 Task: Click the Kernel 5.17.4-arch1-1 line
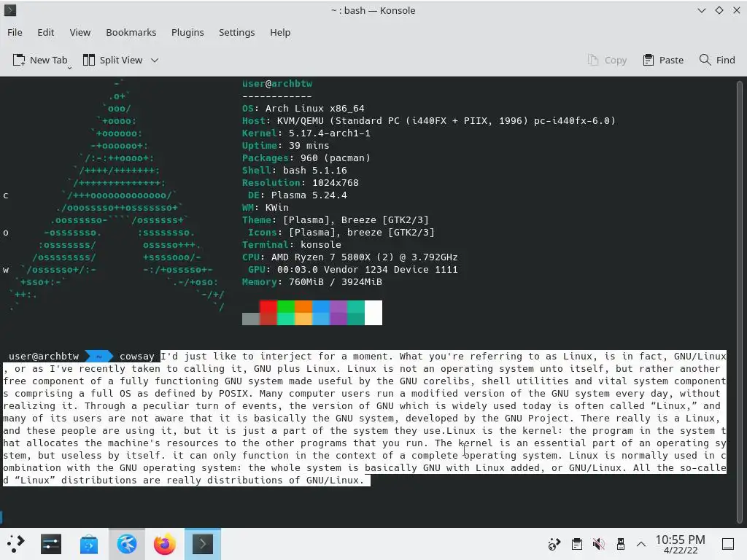pyautogui.click(x=306, y=133)
